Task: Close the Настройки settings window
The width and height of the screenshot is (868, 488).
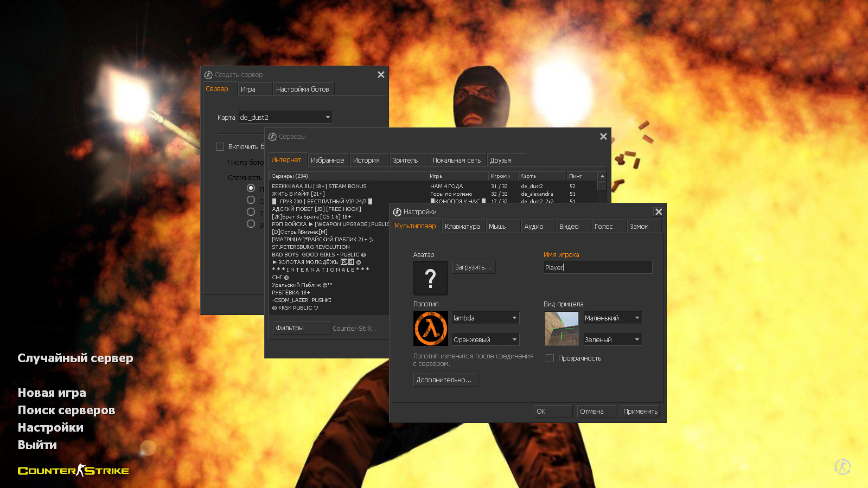Action: [659, 212]
